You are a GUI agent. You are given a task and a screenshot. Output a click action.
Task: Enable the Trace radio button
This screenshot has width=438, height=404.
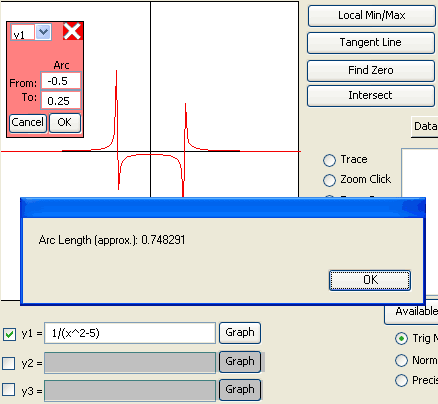(329, 160)
